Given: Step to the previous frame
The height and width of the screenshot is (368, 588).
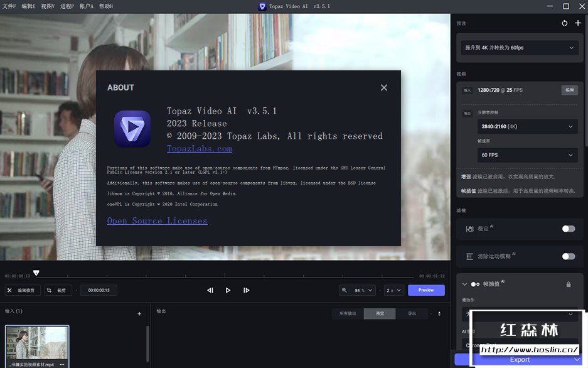Looking at the screenshot, I should pyautogui.click(x=210, y=290).
